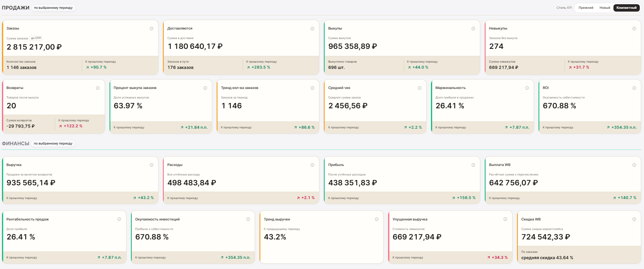
Task: Open period chip next to ФИНАНСЫ heading
Action: click(53, 143)
